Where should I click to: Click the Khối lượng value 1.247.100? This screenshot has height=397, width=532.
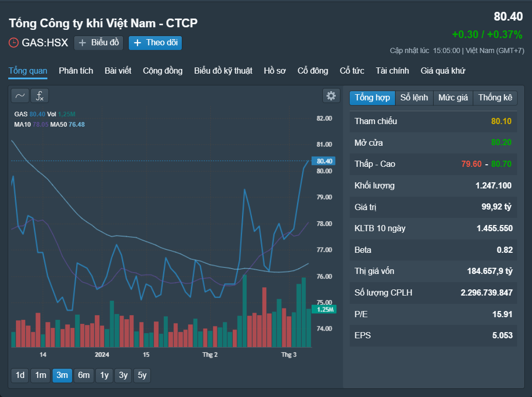click(493, 185)
